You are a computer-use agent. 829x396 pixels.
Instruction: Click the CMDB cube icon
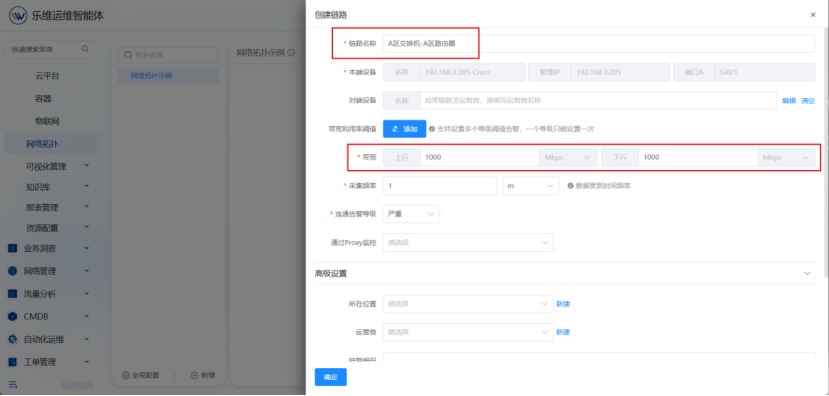coord(13,316)
